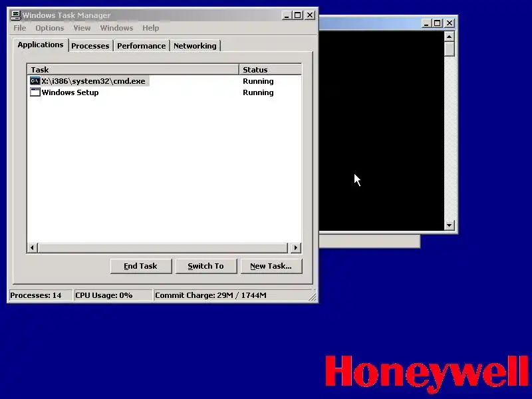This screenshot has height=399, width=532.
Task: Open the File menu
Action: pyautogui.click(x=20, y=28)
